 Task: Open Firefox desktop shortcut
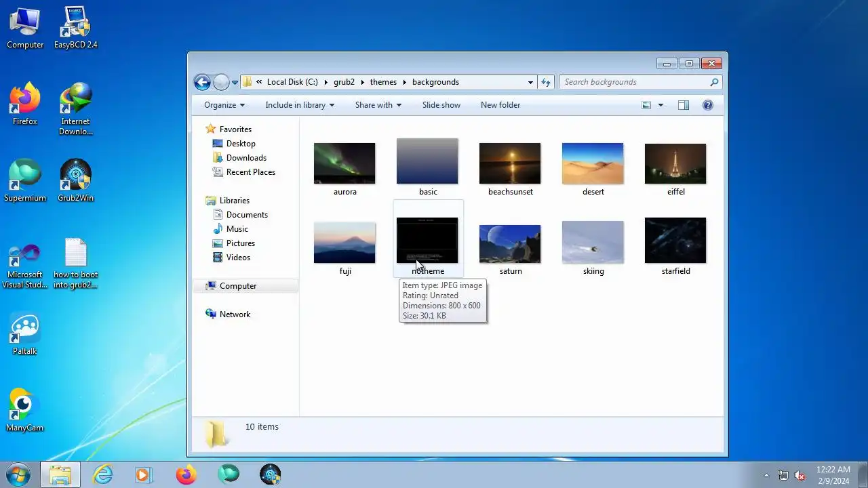(x=25, y=104)
